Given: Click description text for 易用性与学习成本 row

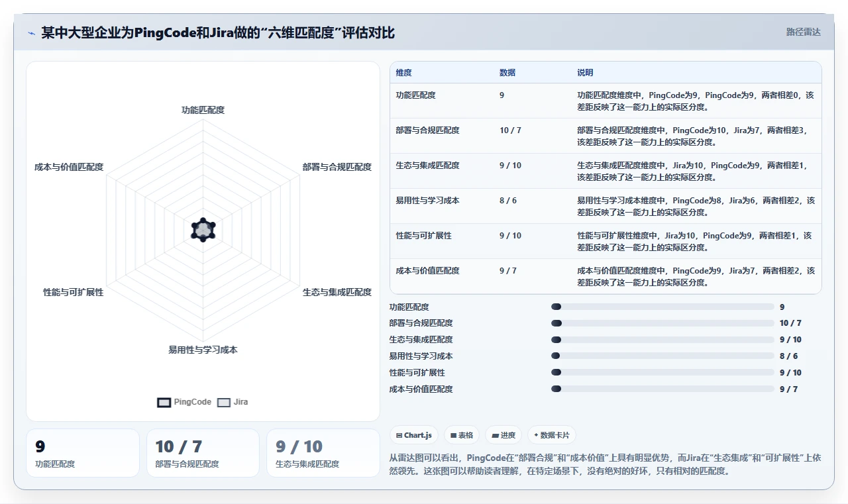Looking at the screenshot, I should pyautogui.click(x=696, y=206).
